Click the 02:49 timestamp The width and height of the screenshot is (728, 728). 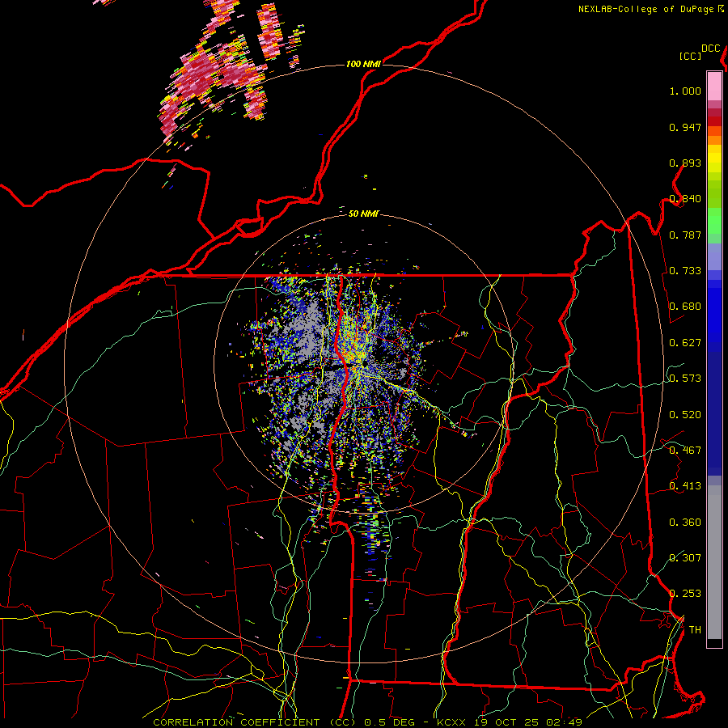[x=564, y=722]
